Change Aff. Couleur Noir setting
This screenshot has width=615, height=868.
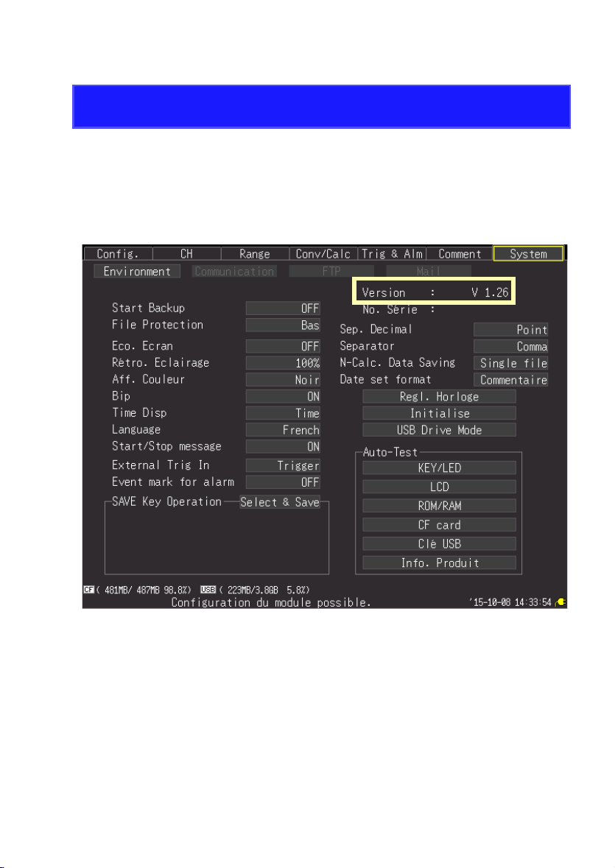coord(283,380)
